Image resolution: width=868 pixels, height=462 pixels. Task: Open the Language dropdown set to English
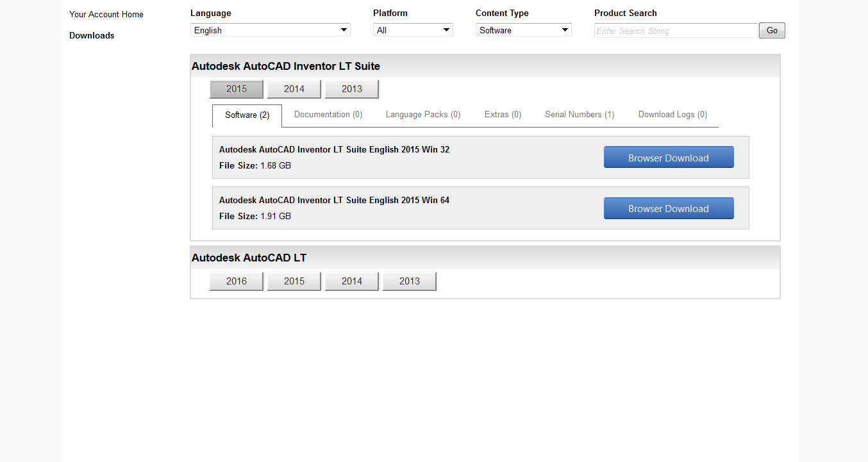point(271,30)
